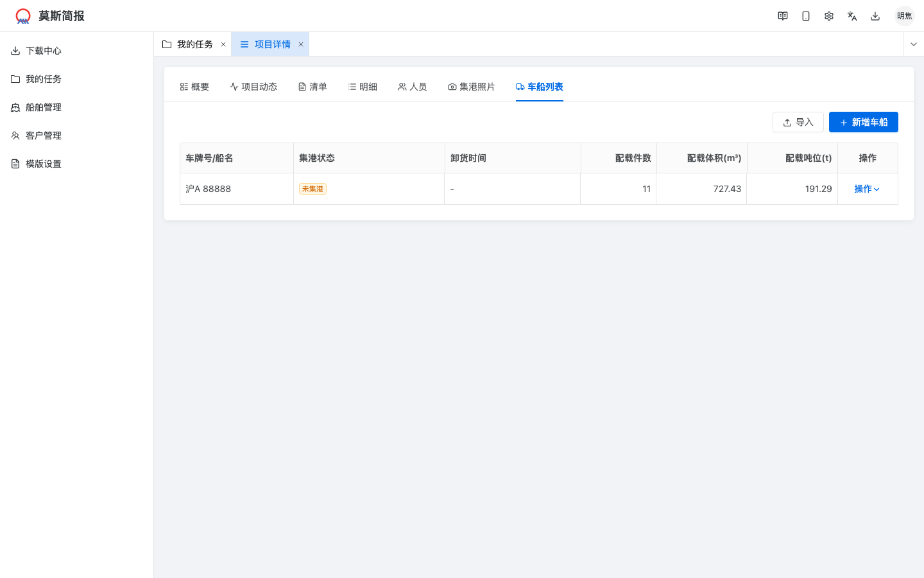Select the 未集港 status badge
Viewport: 924px width, 578px height.
point(312,189)
